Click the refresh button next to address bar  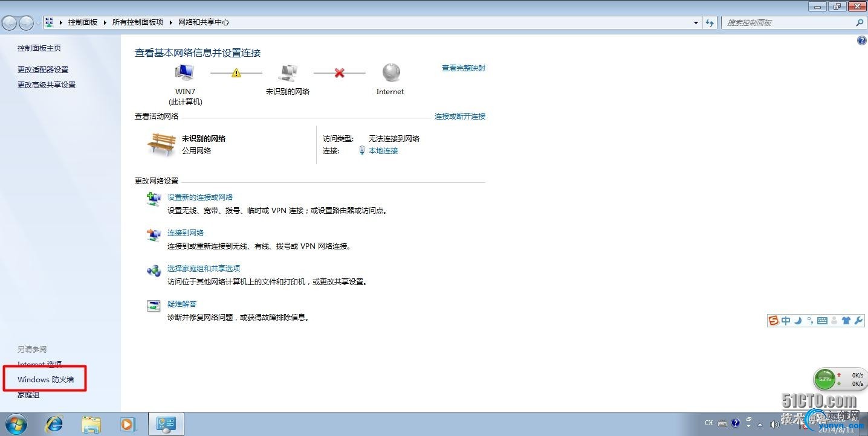pos(710,23)
